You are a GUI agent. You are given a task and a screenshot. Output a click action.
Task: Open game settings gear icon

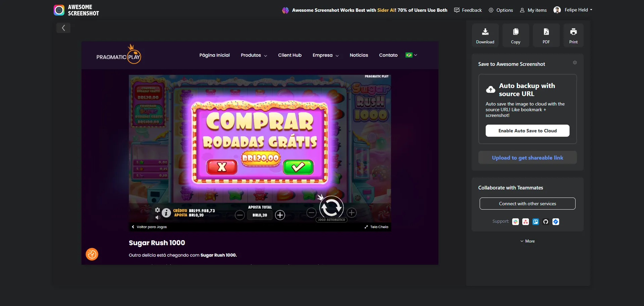click(157, 210)
